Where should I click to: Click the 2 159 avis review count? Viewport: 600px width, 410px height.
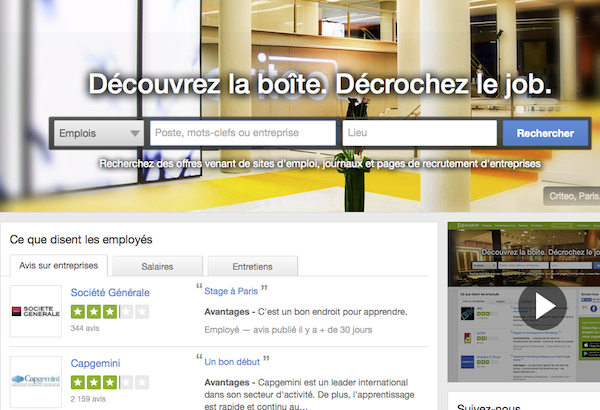pyautogui.click(x=88, y=399)
